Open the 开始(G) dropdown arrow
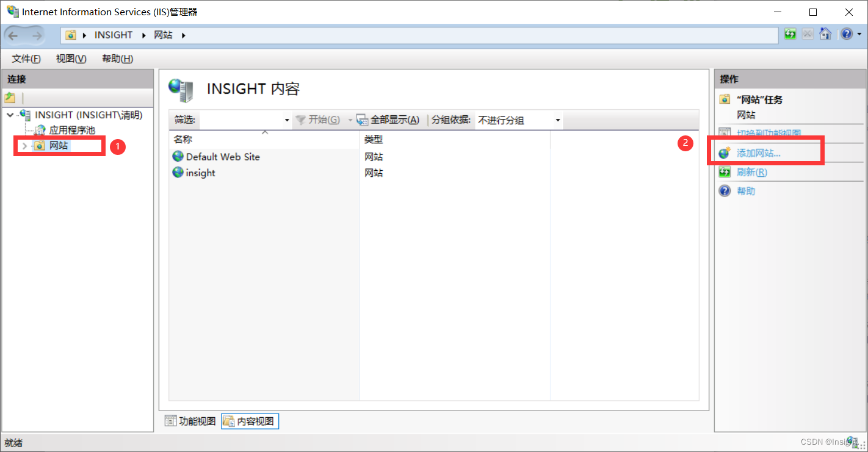 (350, 120)
